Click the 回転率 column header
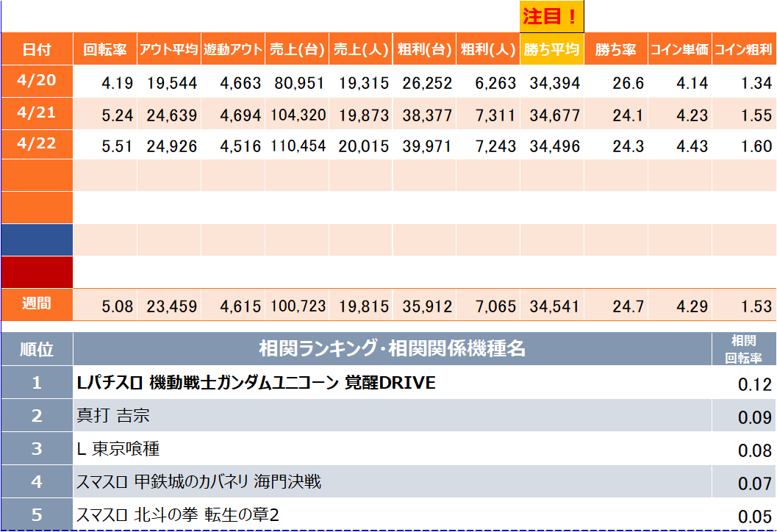Viewport: 777px width, 532px height. click(105, 50)
